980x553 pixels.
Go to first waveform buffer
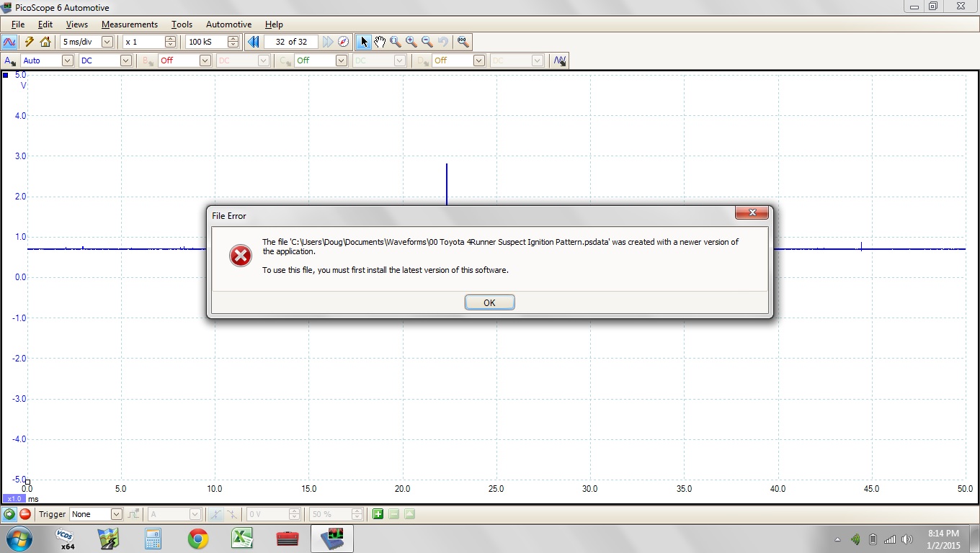254,42
